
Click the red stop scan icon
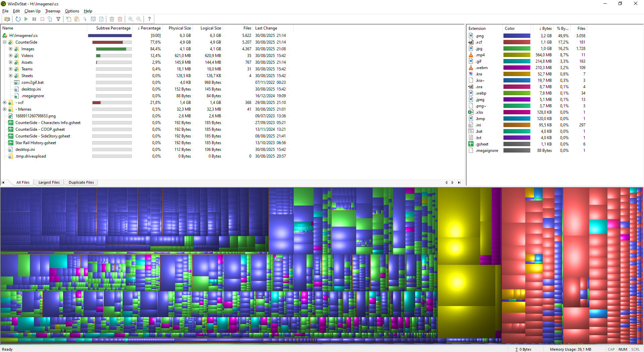click(42, 19)
